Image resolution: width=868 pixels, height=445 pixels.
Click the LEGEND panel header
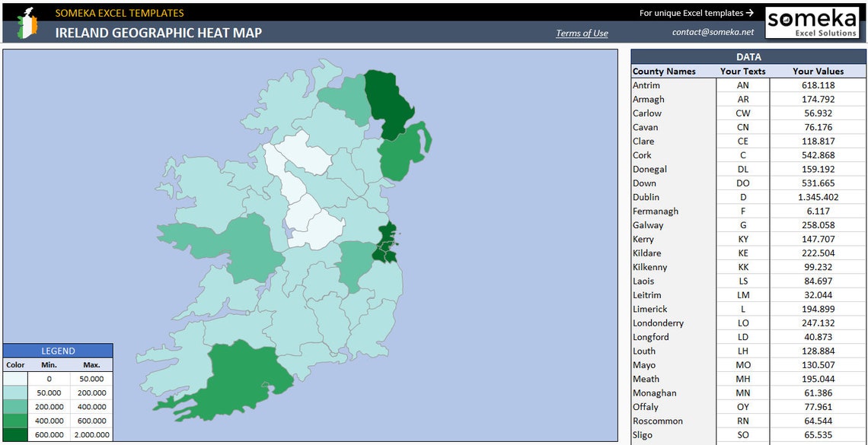56,351
